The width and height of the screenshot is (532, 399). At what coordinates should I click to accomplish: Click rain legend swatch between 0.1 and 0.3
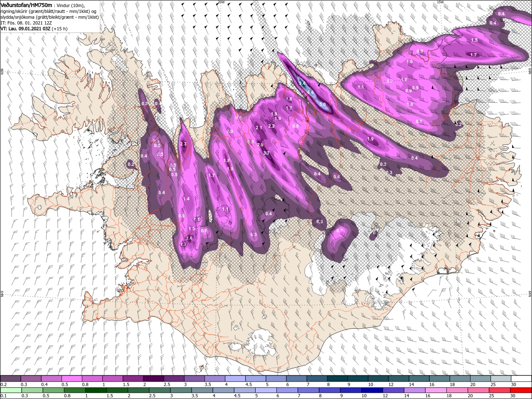(10, 390)
